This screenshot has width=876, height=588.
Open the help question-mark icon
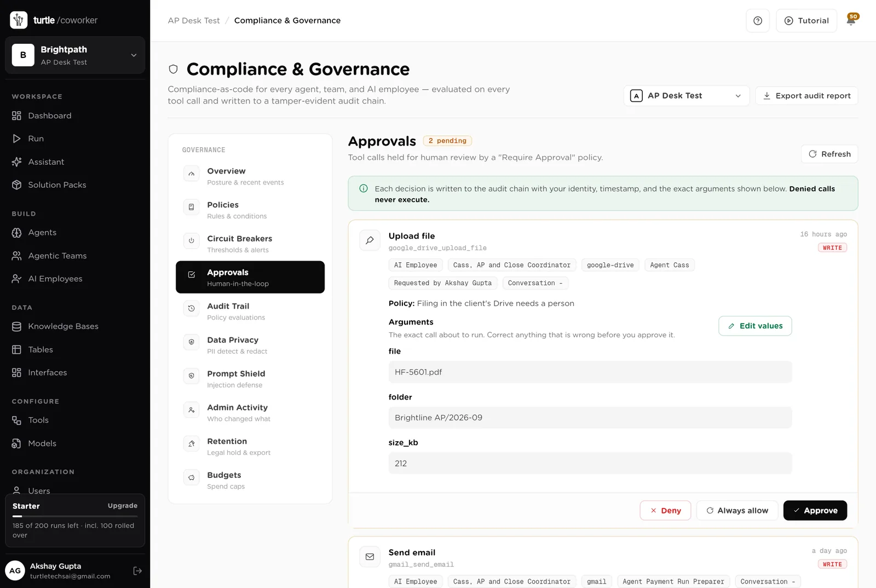(x=758, y=21)
